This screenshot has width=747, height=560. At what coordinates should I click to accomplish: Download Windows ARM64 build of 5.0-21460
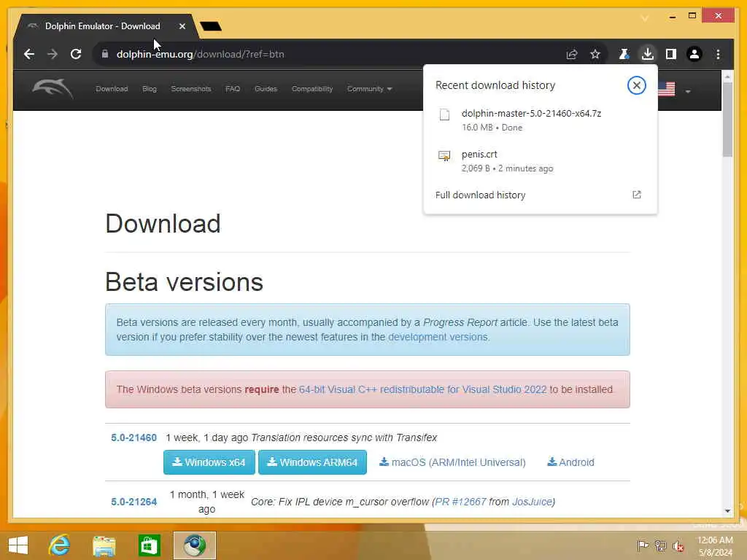tap(312, 462)
